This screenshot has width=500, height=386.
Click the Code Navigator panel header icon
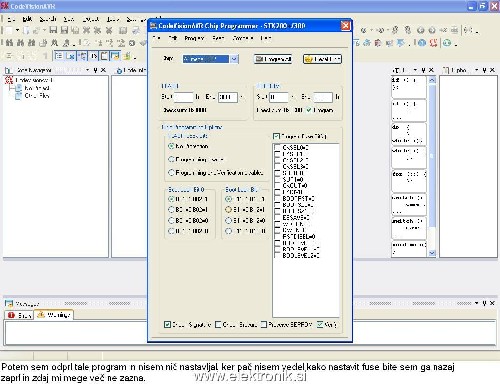pos(9,70)
